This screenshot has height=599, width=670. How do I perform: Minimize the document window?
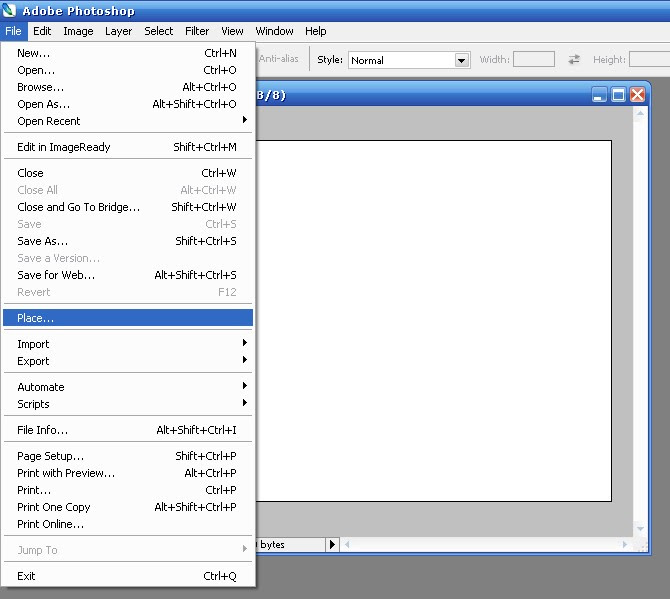(x=599, y=94)
